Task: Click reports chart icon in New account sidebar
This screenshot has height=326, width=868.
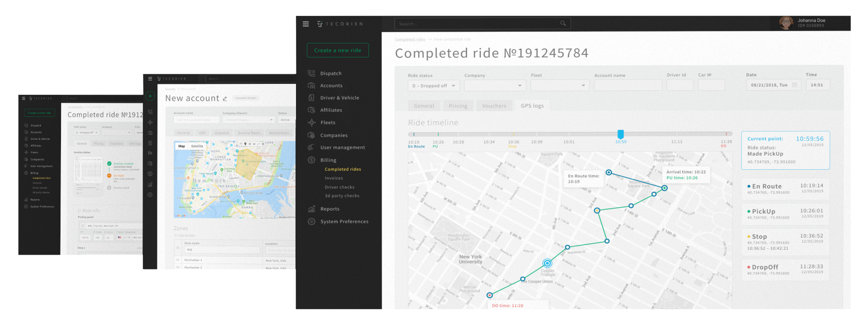Action: point(150,184)
